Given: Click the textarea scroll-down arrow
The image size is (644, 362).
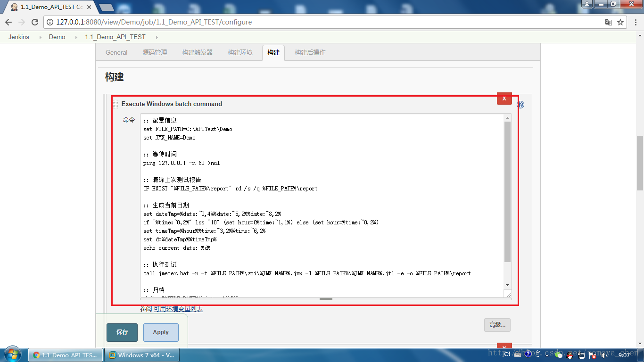Looking at the screenshot, I should (x=507, y=285).
